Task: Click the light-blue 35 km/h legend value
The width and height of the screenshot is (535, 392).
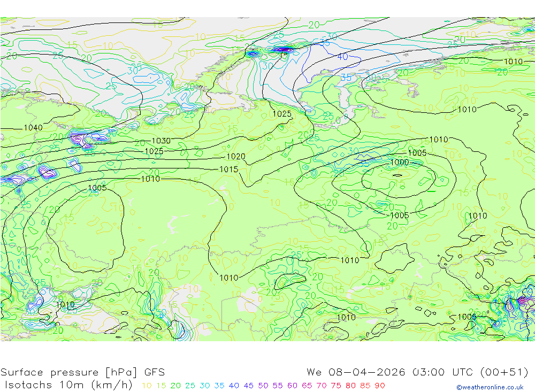Action: [219, 386]
